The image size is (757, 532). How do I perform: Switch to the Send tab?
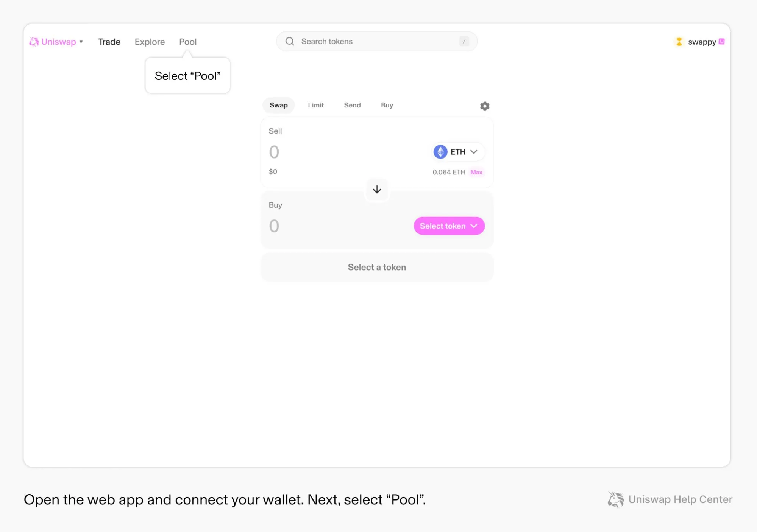[x=352, y=105]
